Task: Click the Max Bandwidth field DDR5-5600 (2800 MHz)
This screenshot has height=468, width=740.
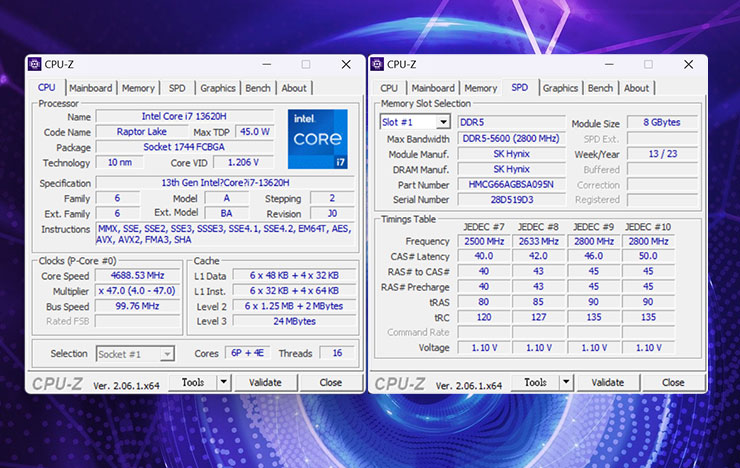Action: coord(511,139)
